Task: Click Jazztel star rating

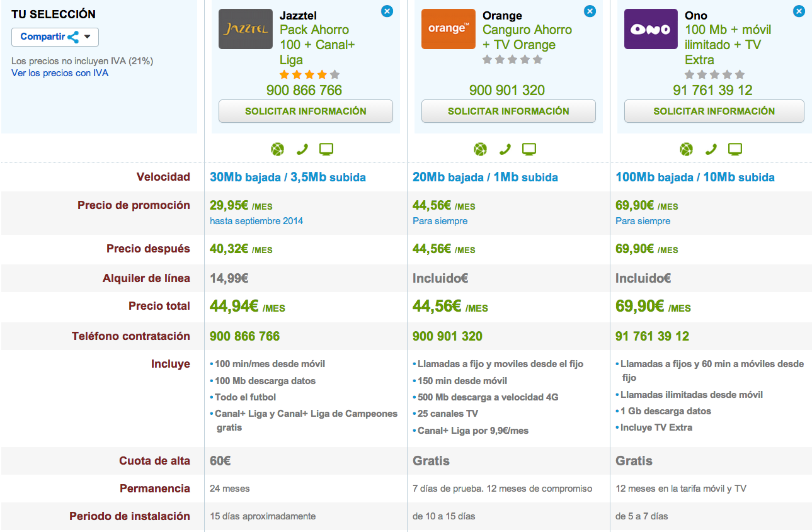Action: (x=309, y=74)
